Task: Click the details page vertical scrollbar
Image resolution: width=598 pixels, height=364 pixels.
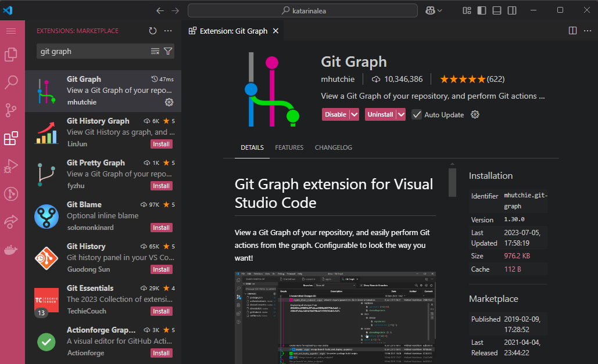Action: point(452,182)
